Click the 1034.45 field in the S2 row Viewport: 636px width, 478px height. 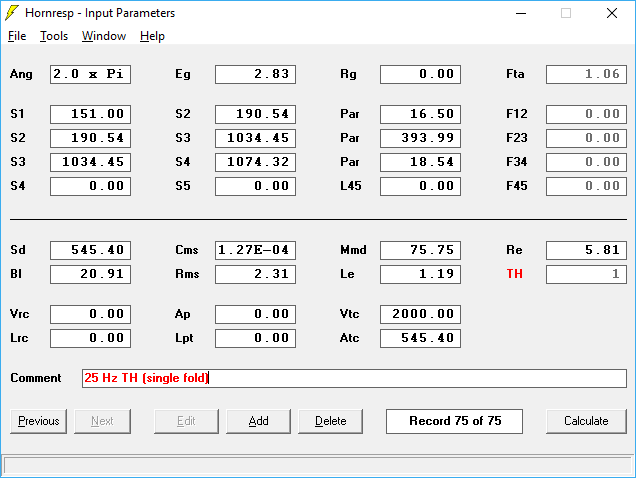tap(256, 138)
